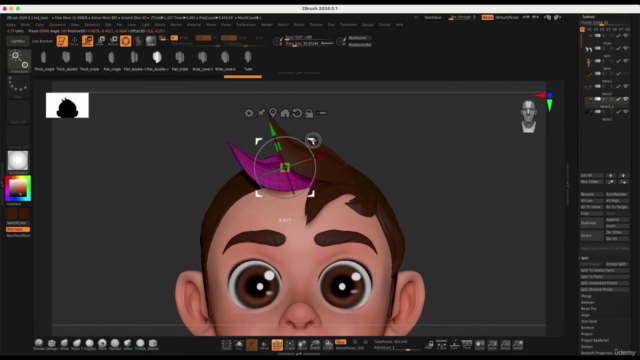The width and height of the screenshot is (640, 360).
Task: Open the Render menu
Action: (x=267, y=25)
